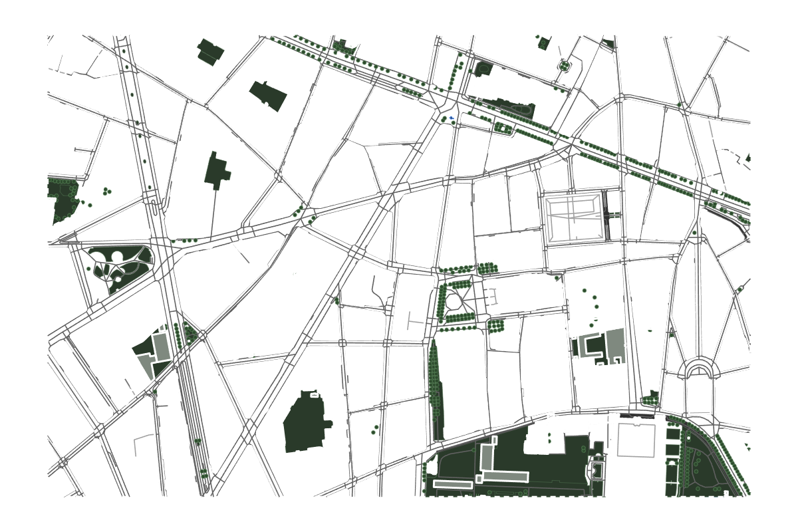Select the large double-outlined rectangular courtyard block
The image size is (798, 532).
pyautogui.click(x=574, y=218)
